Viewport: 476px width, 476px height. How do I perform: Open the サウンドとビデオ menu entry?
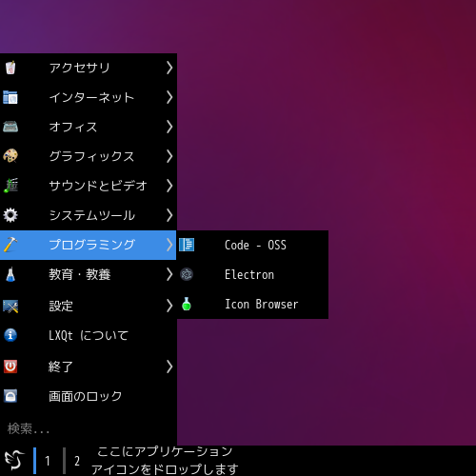pos(89,186)
